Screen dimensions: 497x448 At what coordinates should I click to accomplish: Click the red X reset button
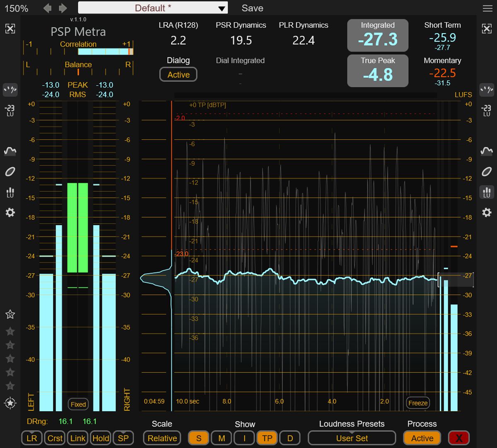(x=458, y=438)
